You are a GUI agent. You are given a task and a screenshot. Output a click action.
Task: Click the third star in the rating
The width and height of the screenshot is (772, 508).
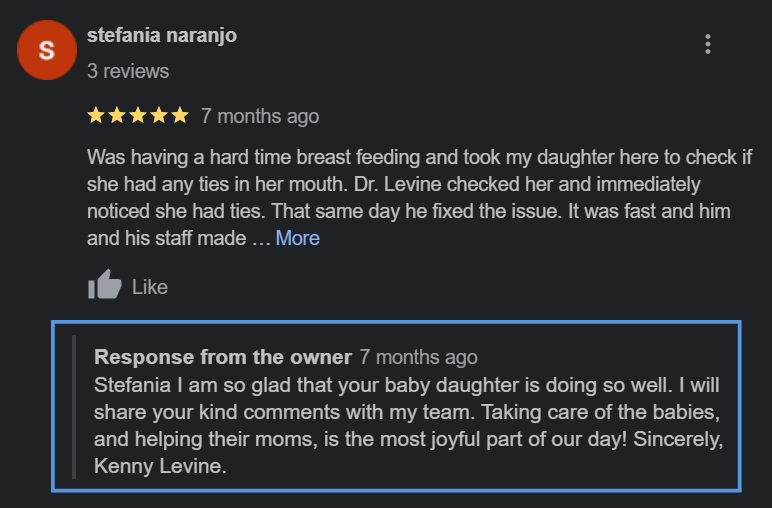[x=138, y=116]
